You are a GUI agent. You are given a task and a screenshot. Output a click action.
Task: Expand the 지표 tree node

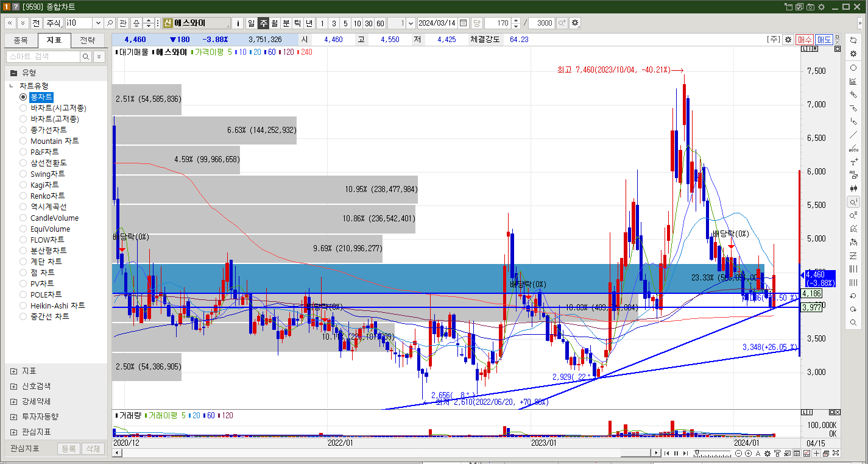(x=13, y=371)
